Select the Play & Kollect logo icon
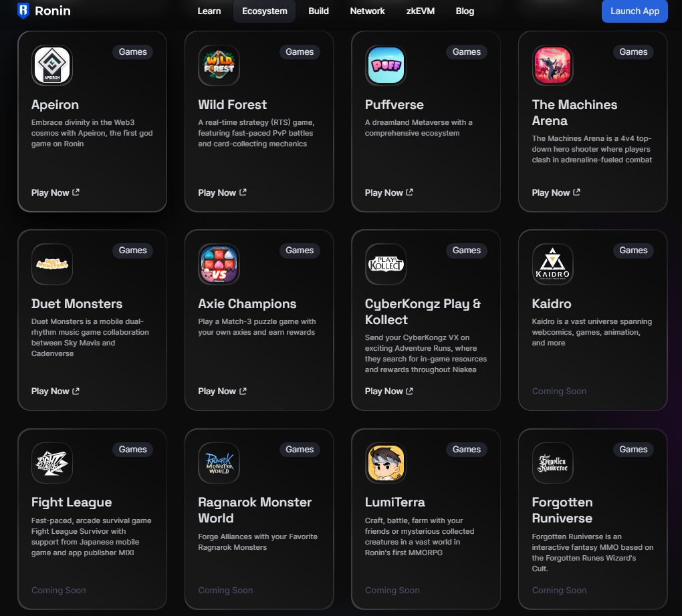The width and height of the screenshot is (682, 616). [386, 264]
